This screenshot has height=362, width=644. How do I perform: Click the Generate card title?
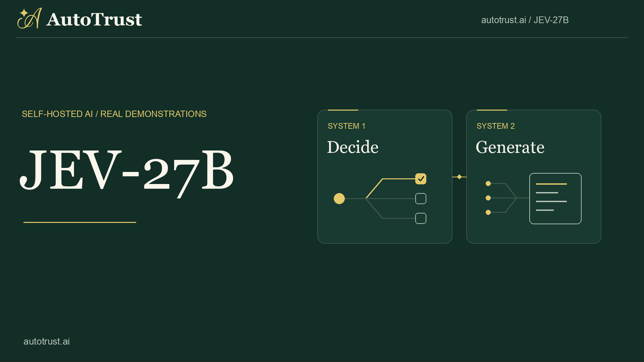[510, 147]
